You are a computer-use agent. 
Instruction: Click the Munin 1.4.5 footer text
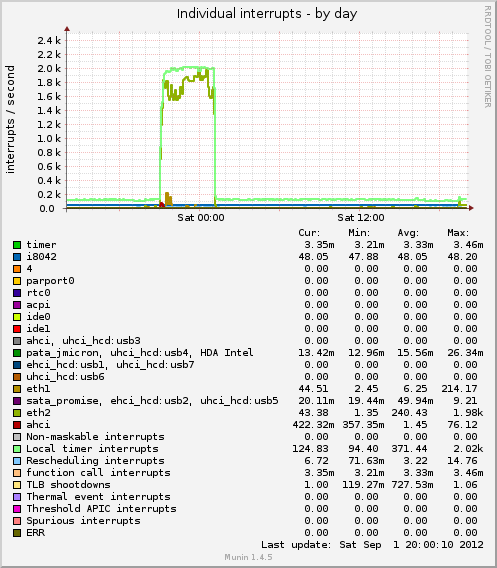tap(248, 557)
